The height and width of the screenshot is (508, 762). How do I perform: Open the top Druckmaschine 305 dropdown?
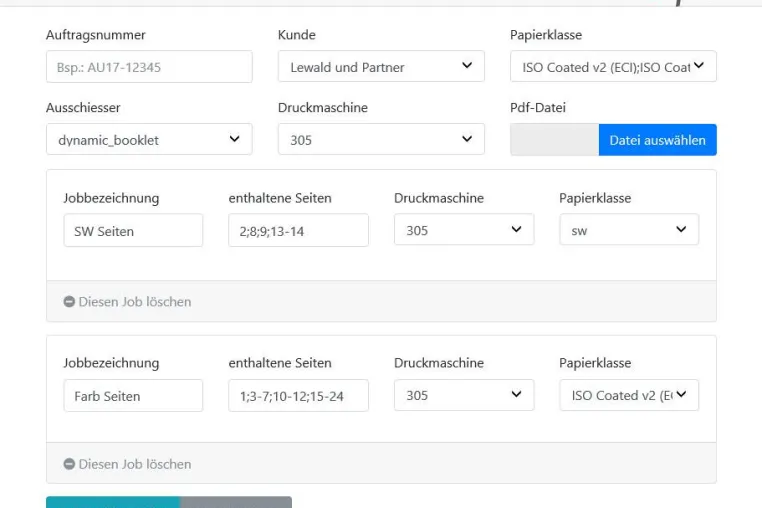[x=381, y=140]
